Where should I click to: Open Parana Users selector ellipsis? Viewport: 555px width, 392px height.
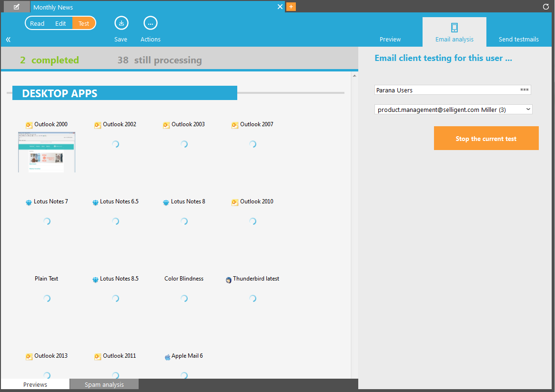pos(525,90)
